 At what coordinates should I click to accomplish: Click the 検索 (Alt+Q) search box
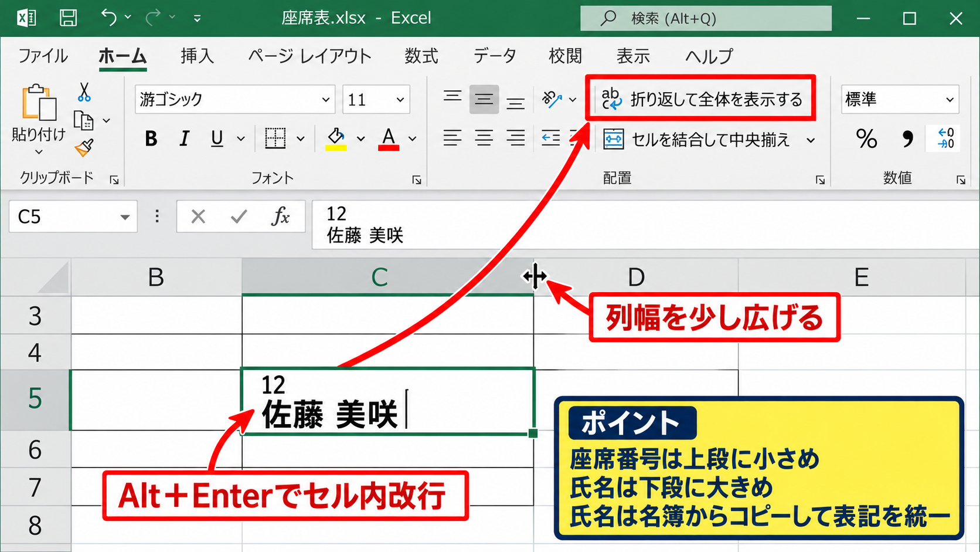click(706, 18)
